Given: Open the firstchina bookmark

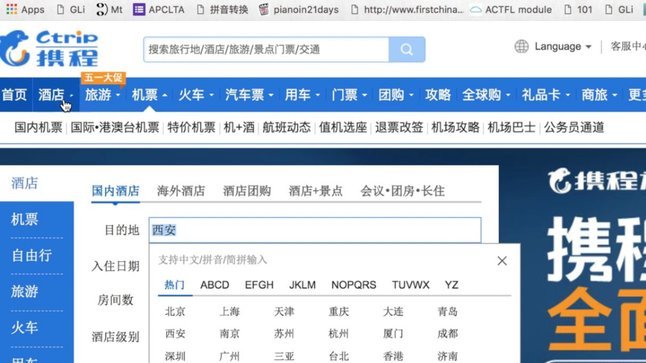Looking at the screenshot, I should (x=407, y=9).
